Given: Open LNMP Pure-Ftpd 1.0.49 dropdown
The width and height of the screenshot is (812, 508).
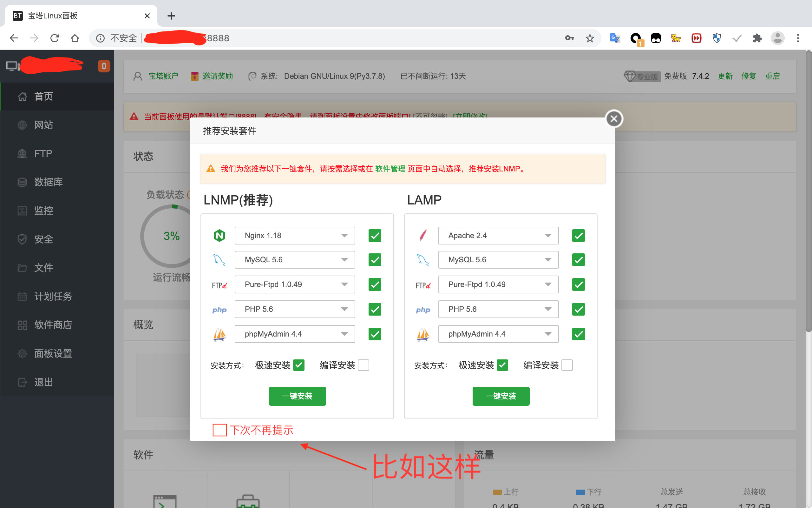Looking at the screenshot, I should click(x=295, y=284).
